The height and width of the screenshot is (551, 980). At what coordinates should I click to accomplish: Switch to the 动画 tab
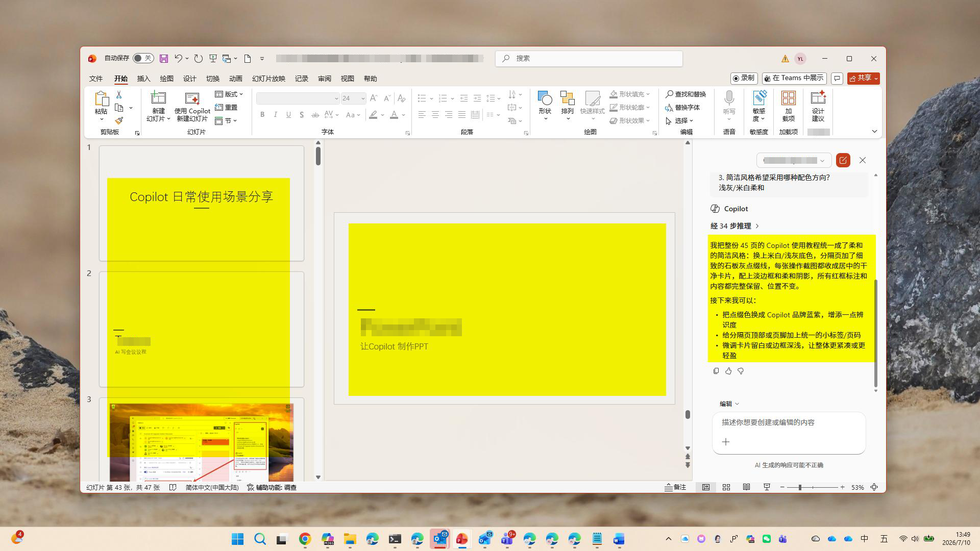coord(236,79)
